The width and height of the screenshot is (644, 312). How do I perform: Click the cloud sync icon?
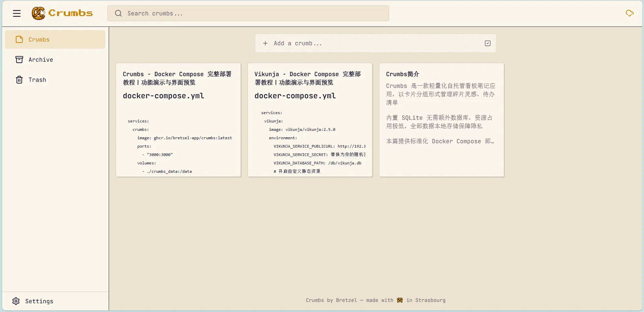point(630,13)
